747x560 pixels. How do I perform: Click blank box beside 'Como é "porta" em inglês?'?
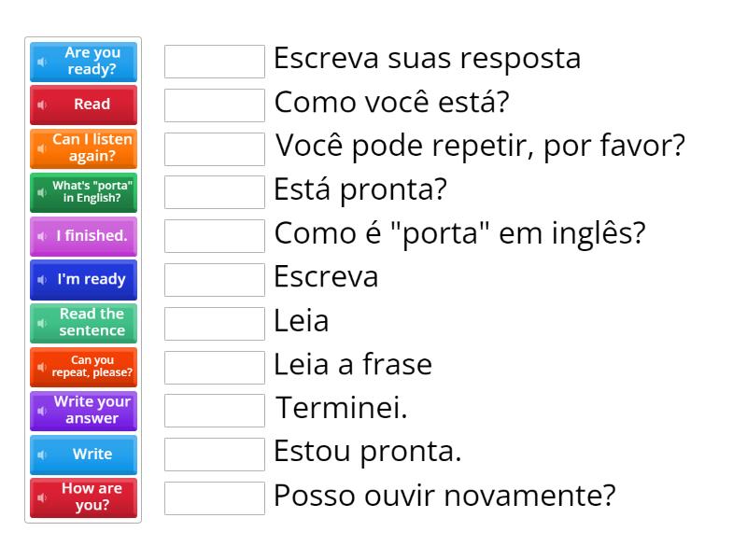click(x=215, y=236)
